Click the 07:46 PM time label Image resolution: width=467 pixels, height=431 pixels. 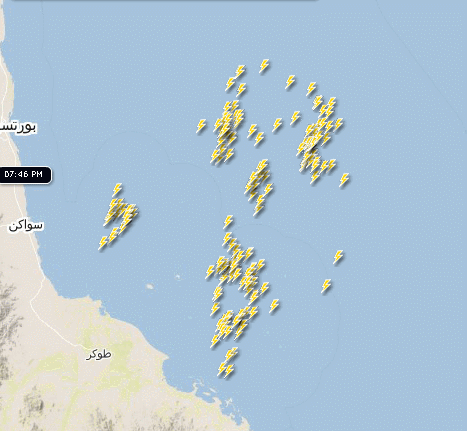click(x=24, y=174)
